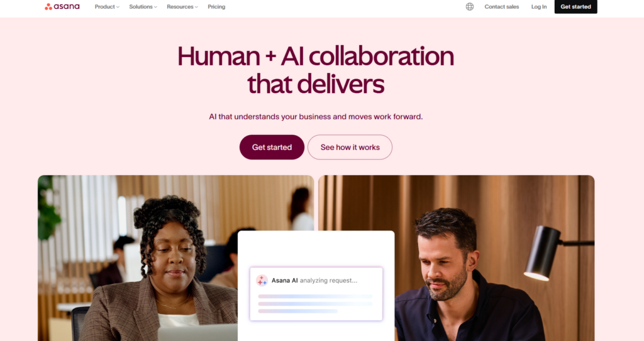The width and height of the screenshot is (644, 341).
Task: Select See how it works button
Action: click(350, 147)
